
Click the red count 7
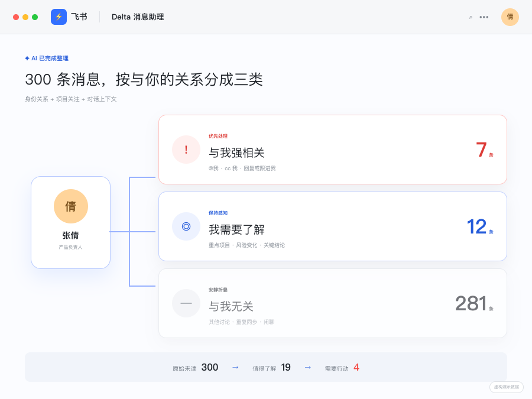[481, 150]
